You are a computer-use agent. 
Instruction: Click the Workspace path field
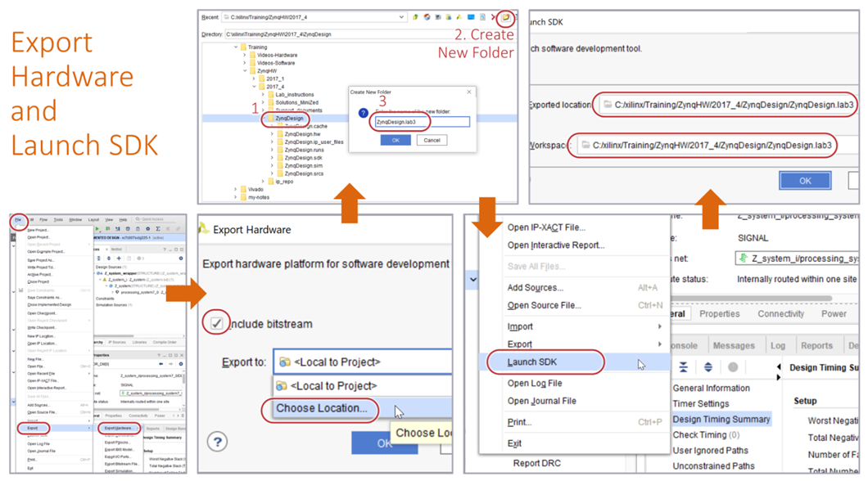[717, 146]
